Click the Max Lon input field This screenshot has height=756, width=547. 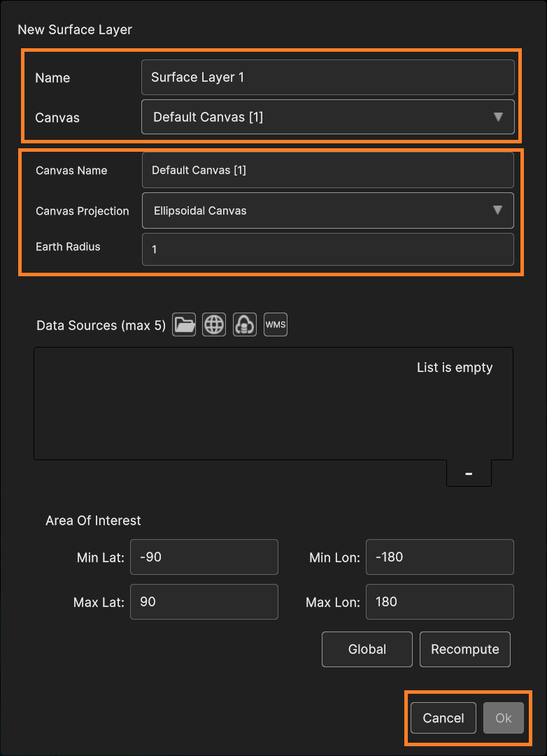pyautogui.click(x=440, y=601)
